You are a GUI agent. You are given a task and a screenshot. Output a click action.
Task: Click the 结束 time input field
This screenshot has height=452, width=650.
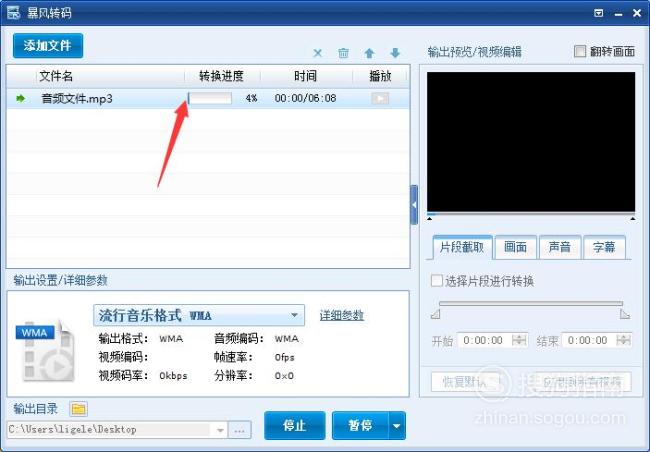point(588,340)
